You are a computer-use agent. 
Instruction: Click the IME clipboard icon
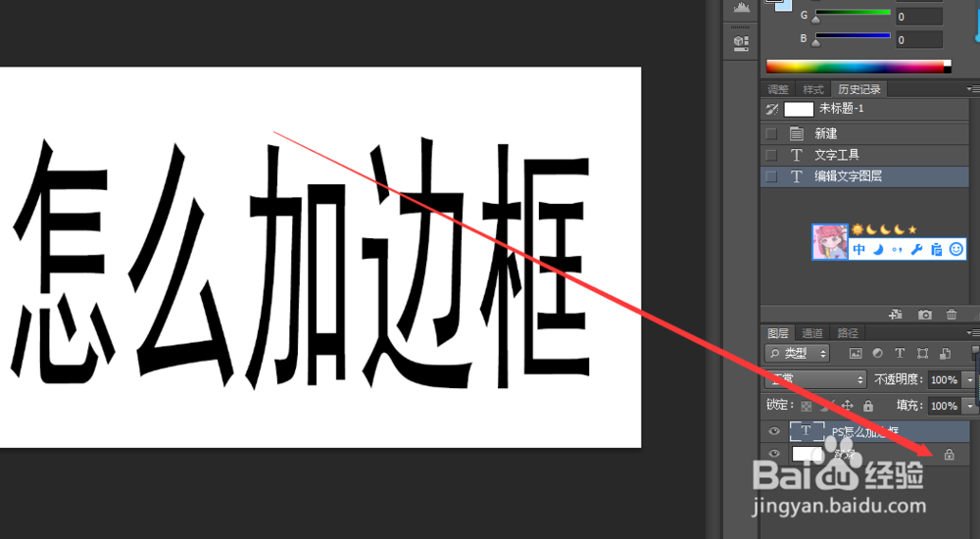pos(936,250)
